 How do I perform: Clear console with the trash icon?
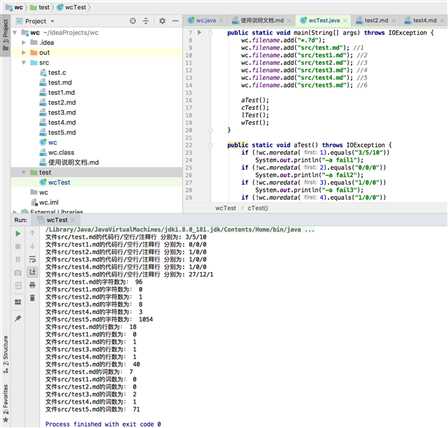tap(32, 298)
